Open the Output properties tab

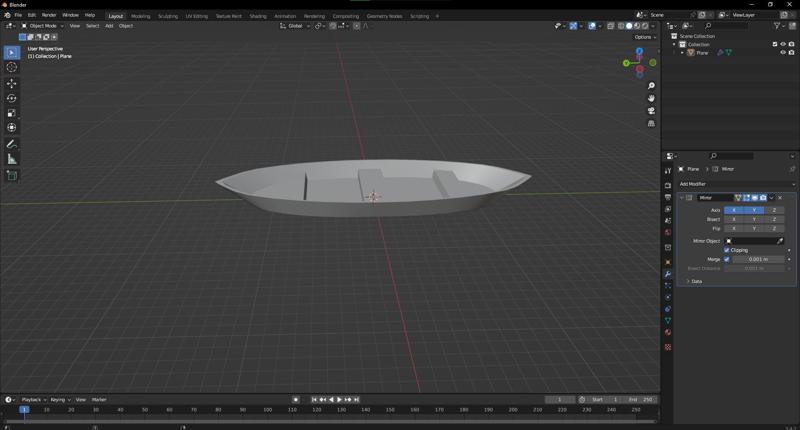click(668, 197)
